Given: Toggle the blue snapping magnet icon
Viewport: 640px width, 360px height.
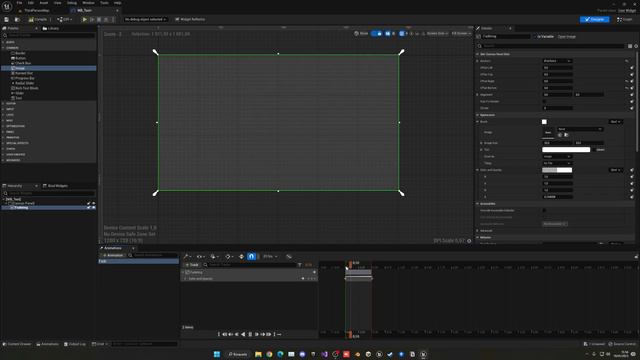Looking at the screenshot, I should tap(251, 256).
